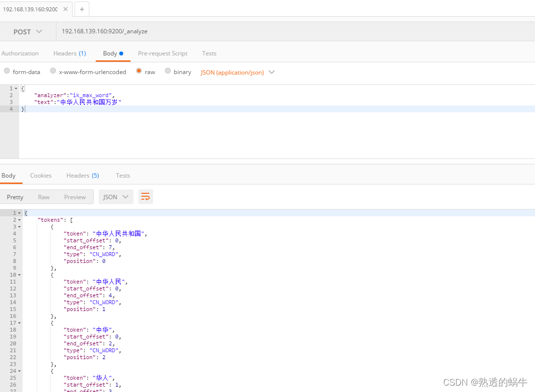Screen dimensions: 535x392
Task: Open the POST method dropdown
Action: click(28, 32)
